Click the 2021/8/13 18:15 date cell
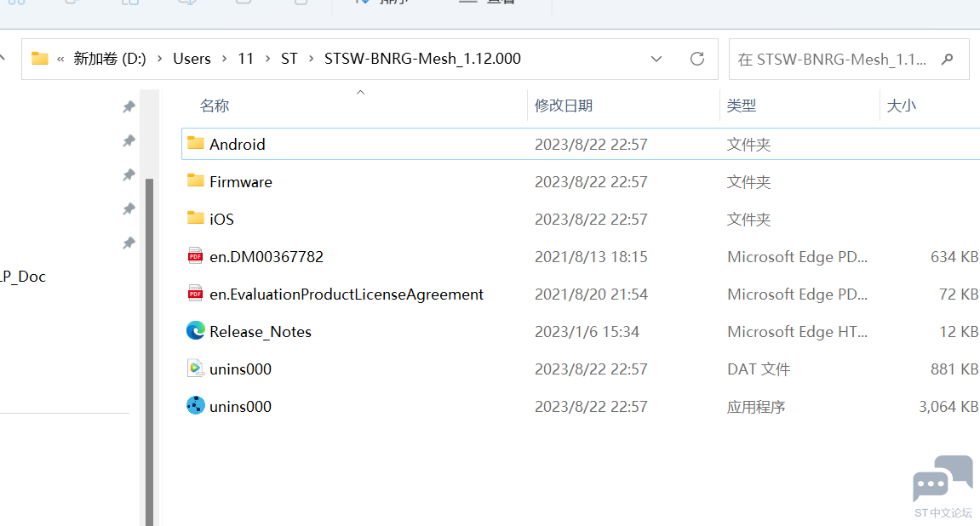This screenshot has width=980, height=526. point(591,257)
